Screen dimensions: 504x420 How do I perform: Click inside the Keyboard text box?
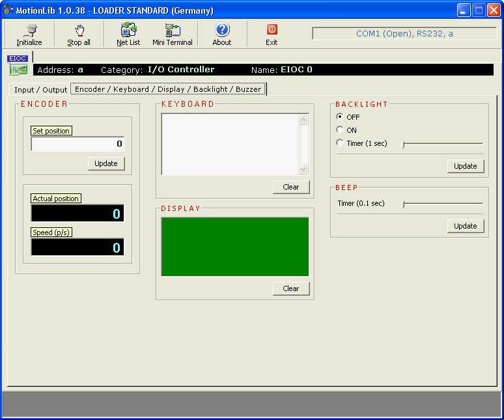230,144
